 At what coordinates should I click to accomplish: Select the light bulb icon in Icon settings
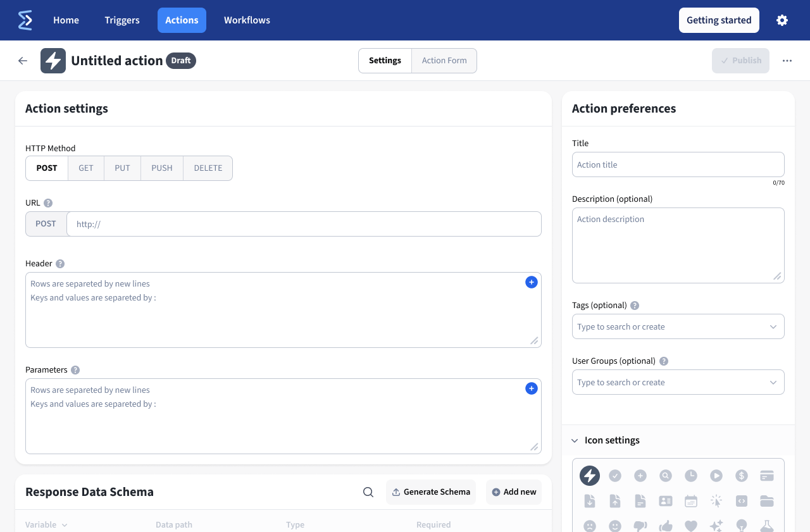742,526
